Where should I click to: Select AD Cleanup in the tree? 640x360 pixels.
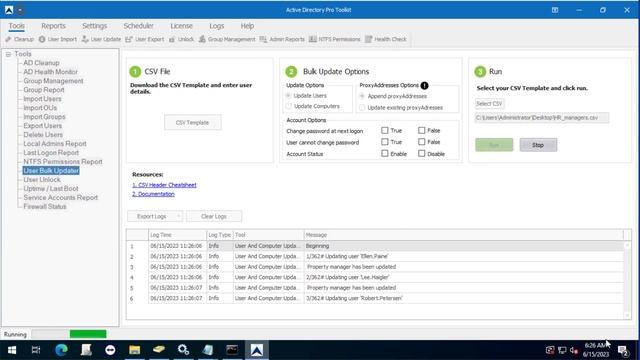41,63
